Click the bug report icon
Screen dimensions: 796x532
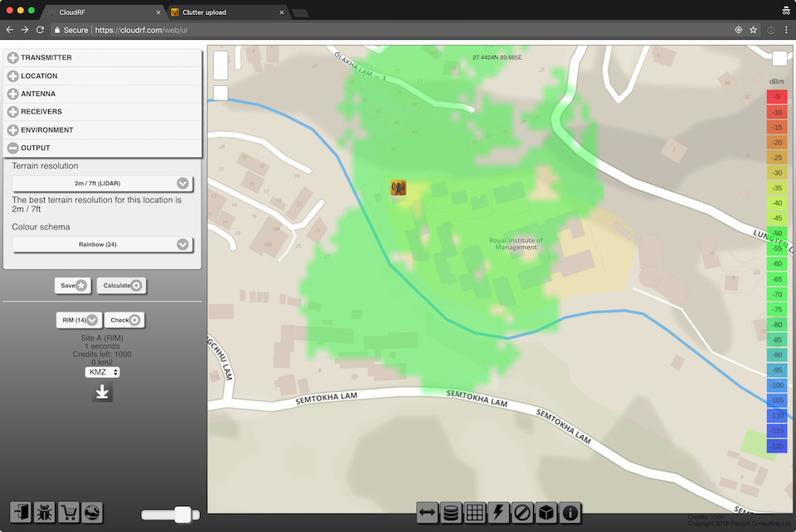(x=45, y=512)
